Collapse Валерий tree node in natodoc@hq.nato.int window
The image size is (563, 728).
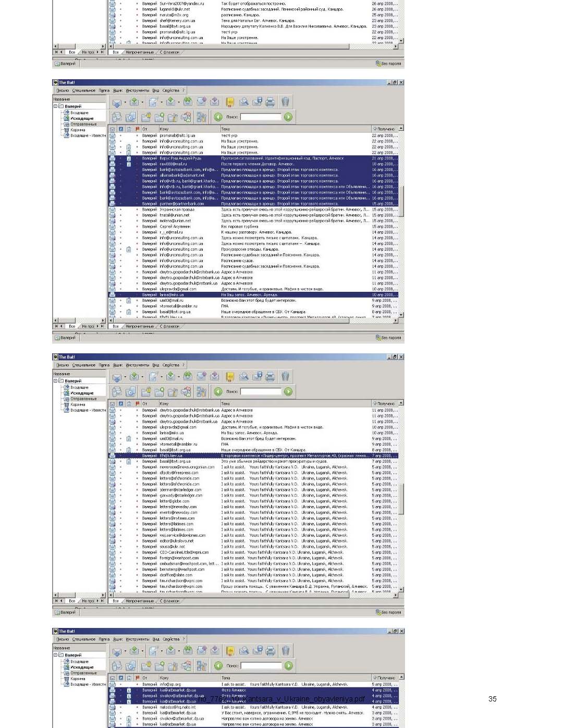[56, 655]
